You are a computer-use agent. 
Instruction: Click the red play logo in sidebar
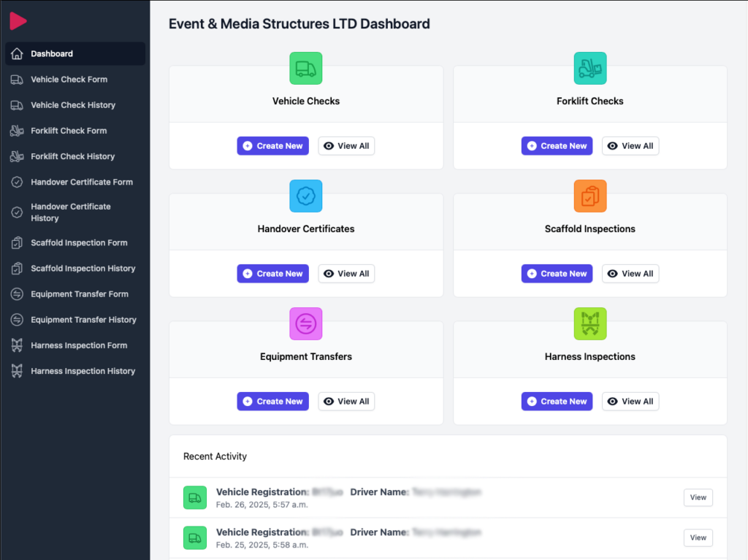18,22
